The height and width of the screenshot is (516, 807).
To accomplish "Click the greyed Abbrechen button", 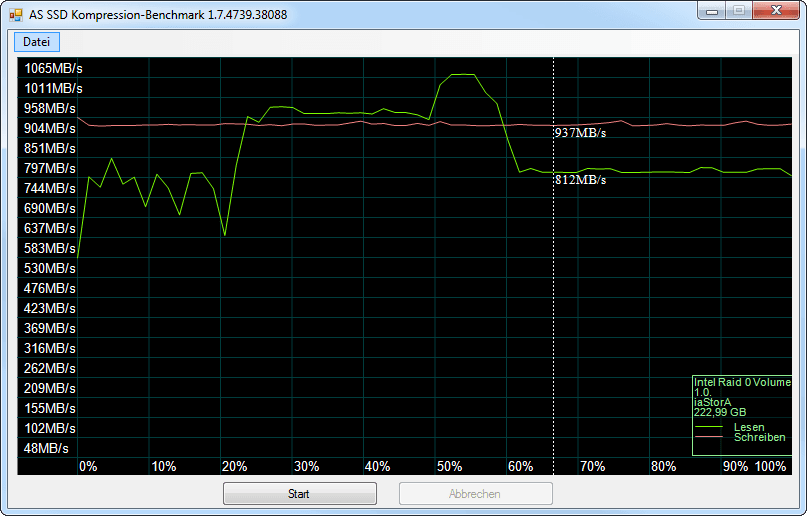I will [x=476, y=494].
